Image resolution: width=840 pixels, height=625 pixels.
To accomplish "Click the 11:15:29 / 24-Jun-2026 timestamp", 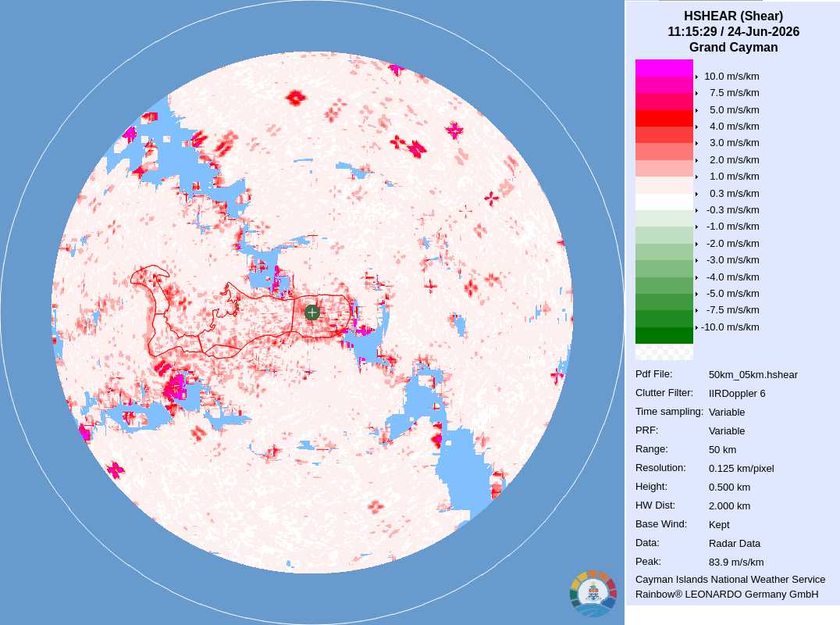I will (x=733, y=31).
